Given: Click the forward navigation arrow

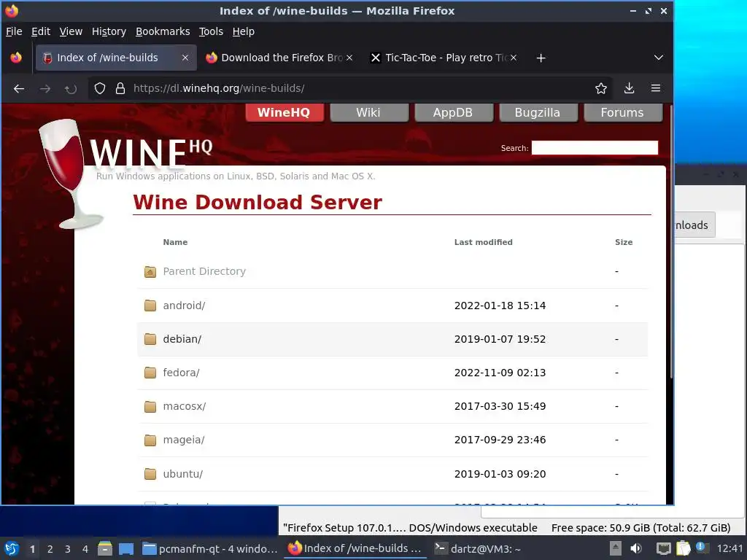Looking at the screenshot, I should [x=45, y=88].
